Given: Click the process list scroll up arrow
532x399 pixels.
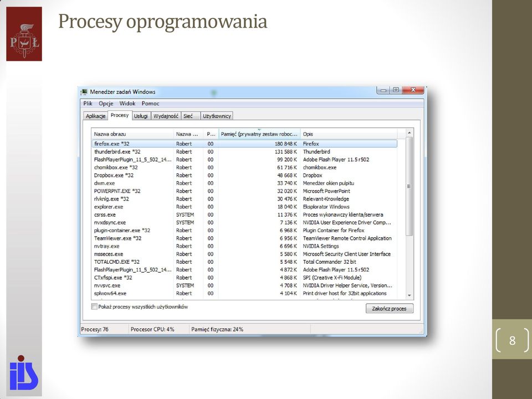Looking at the screenshot, I should [x=409, y=132].
